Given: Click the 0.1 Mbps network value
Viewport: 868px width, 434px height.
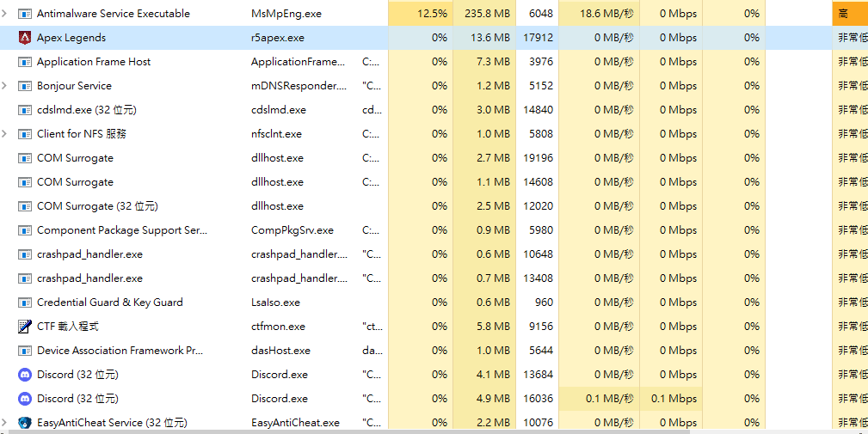Looking at the screenshot, I should click(674, 399).
